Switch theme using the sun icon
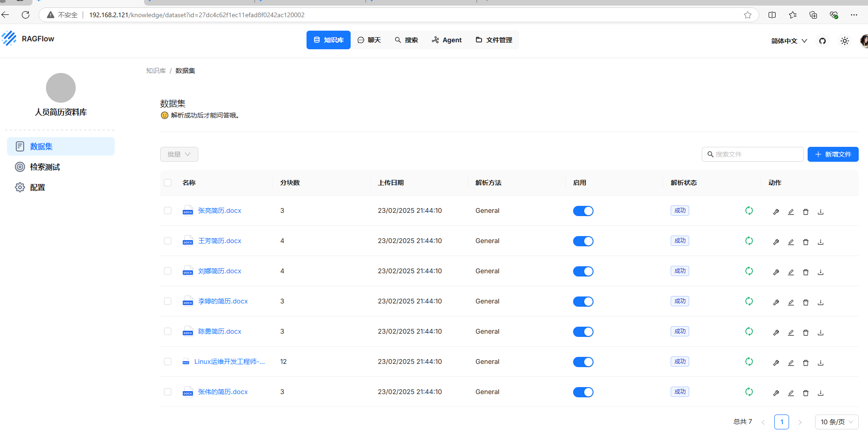868x441 pixels. [x=844, y=41]
